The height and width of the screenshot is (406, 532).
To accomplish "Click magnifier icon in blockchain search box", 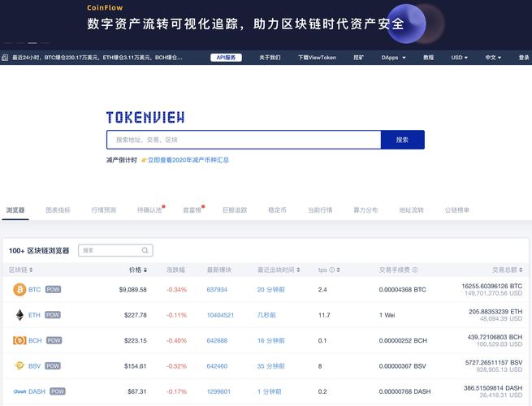I will pyautogui.click(x=145, y=250).
